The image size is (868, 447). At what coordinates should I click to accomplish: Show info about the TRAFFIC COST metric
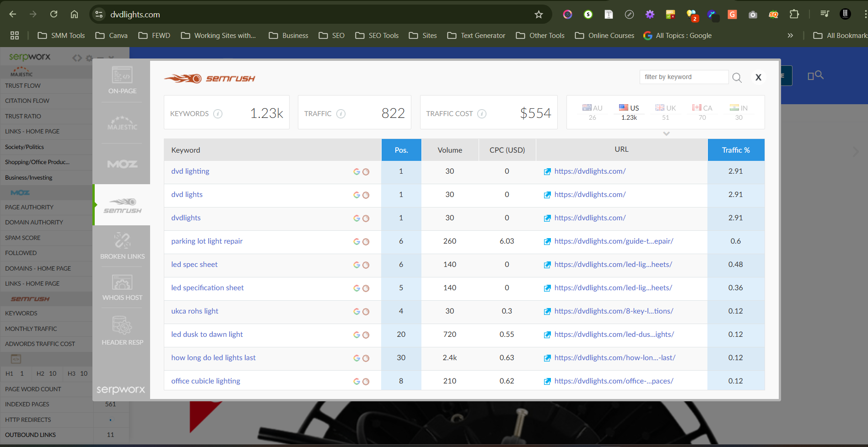[482, 114]
